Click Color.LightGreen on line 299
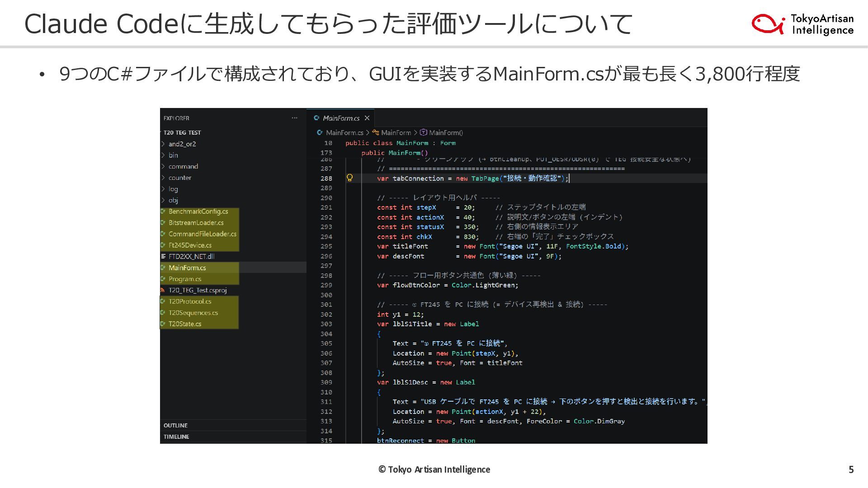 coord(483,285)
